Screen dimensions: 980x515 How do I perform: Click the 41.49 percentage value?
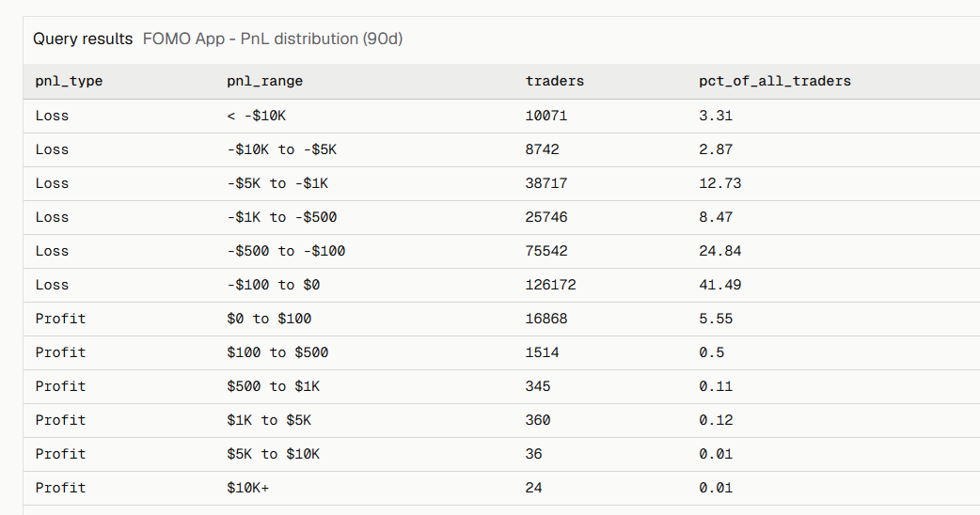(x=720, y=285)
